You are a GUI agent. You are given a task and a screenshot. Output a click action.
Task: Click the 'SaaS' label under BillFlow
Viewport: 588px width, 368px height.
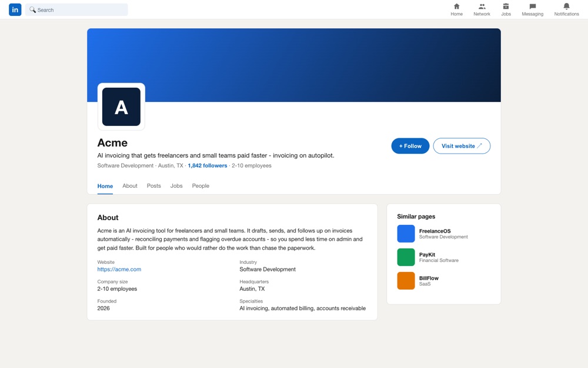pyautogui.click(x=425, y=284)
